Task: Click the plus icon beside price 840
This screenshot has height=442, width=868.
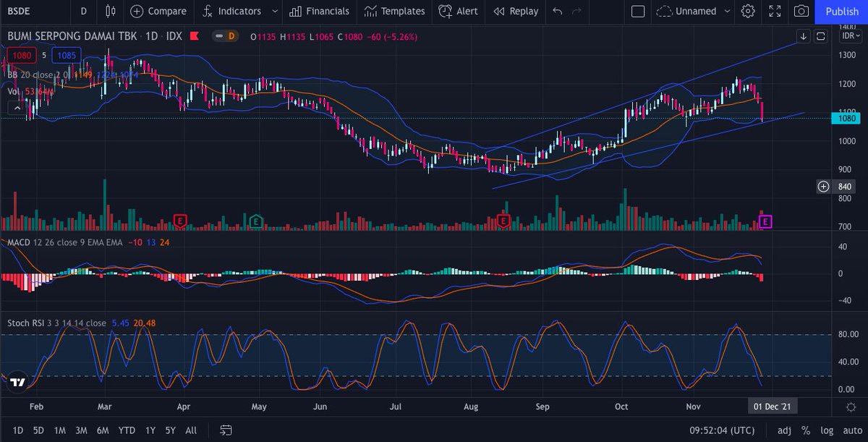Action: pyautogui.click(x=823, y=187)
